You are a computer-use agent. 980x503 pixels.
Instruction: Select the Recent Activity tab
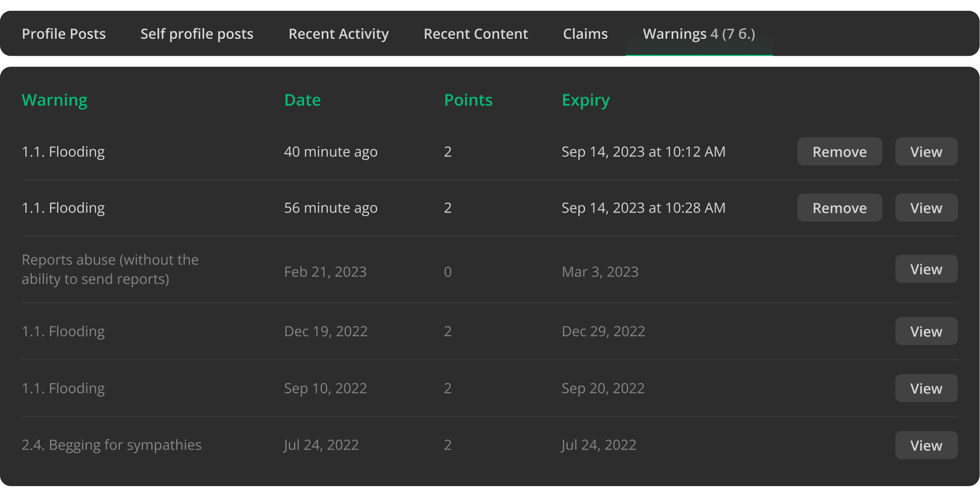click(x=338, y=34)
